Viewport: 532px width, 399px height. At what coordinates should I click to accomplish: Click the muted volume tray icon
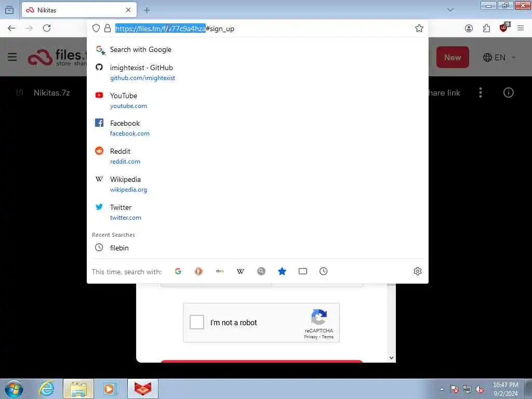pos(480,390)
